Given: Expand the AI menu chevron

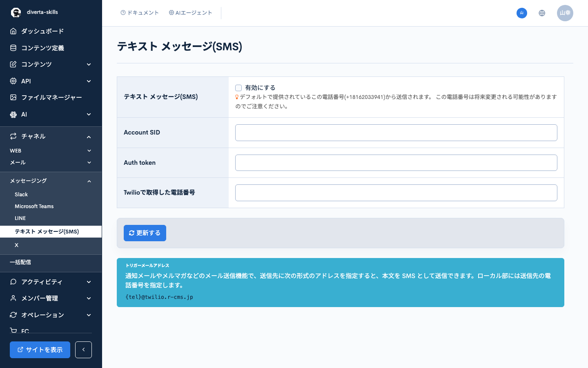Looking at the screenshot, I should (x=89, y=114).
